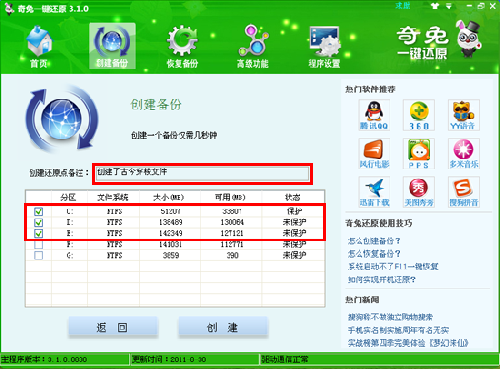Open the 梦幻诛仙 news link
The height and width of the screenshot is (369, 500).
tap(408, 343)
